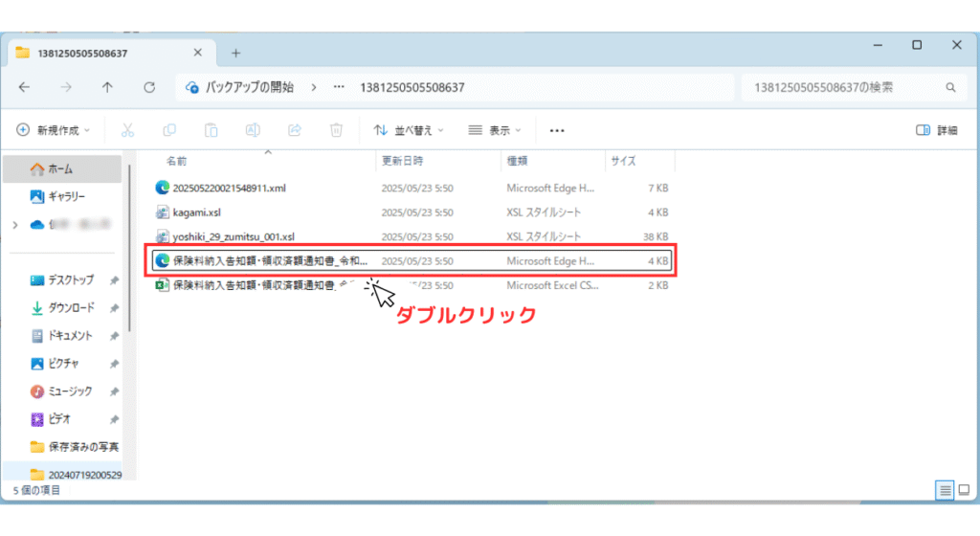Expand the OneDrive cloud tree item

(x=15, y=224)
